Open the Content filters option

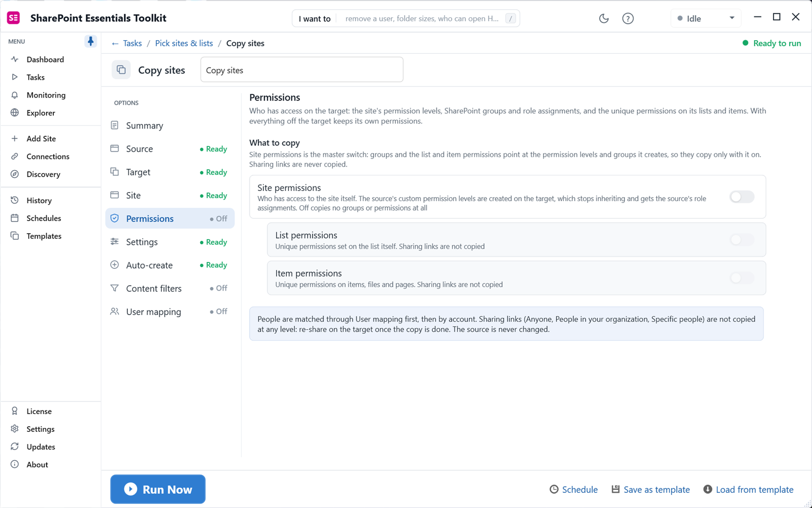point(170,289)
